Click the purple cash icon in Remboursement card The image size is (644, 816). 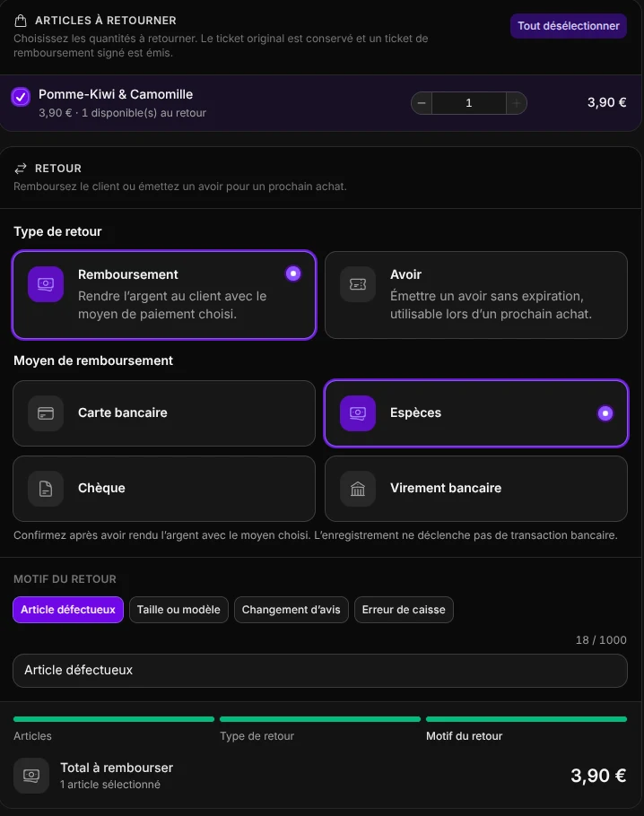46,284
